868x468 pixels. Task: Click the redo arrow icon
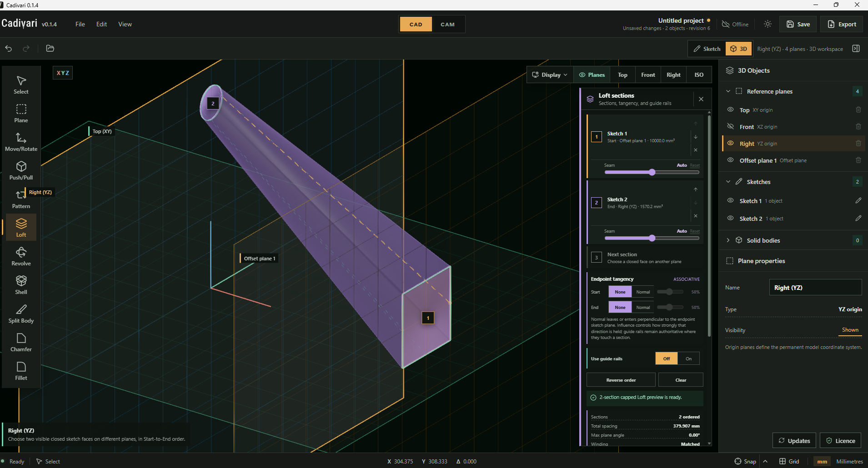tap(26, 48)
